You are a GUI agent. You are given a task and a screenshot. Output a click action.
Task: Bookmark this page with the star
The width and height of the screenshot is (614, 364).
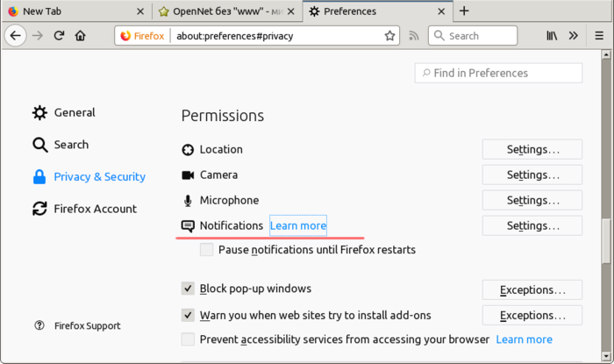pyautogui.click(x=389, y=36)
